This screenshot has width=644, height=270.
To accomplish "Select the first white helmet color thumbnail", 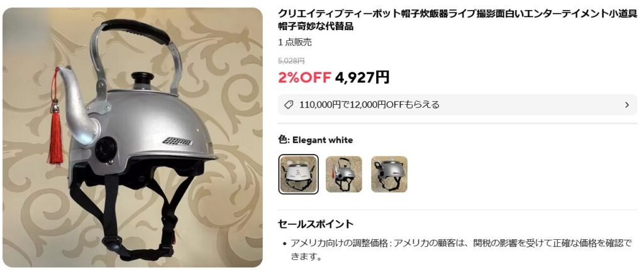I will (x=298, y=174).
